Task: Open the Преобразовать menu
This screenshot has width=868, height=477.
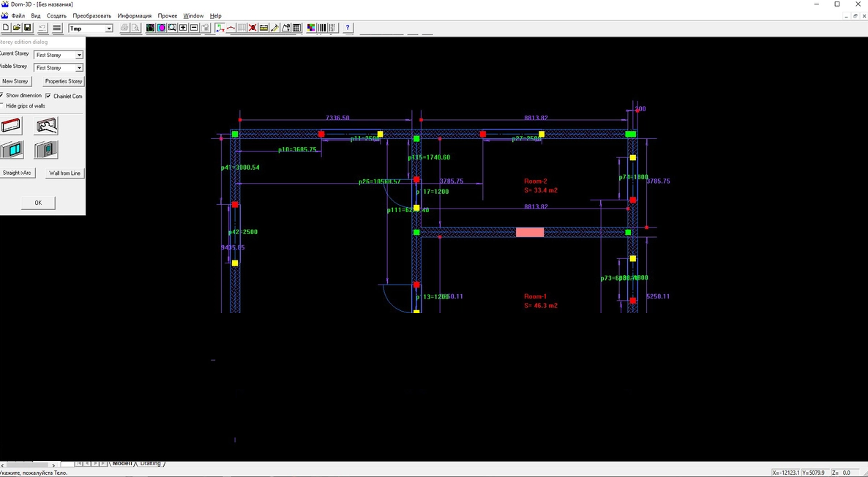Action: 92,15
